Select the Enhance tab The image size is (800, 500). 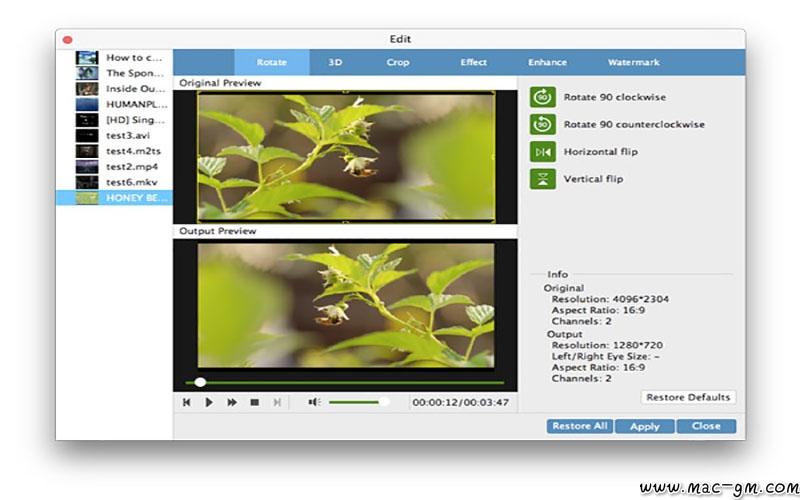pos(548,62)
